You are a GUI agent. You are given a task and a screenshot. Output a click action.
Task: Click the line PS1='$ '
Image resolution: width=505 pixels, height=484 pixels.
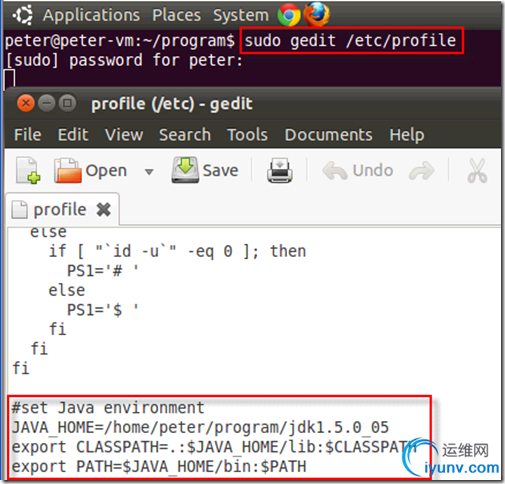coord(103,310)
